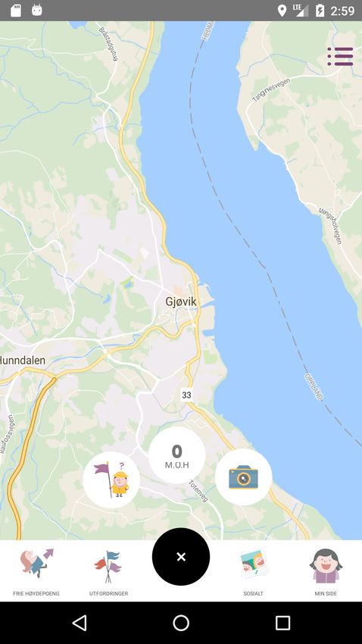Viewport: 362px width, 644px height.
Task: Click the Totenveg road label
Action: pyautogui.click(x=198, y=491)
